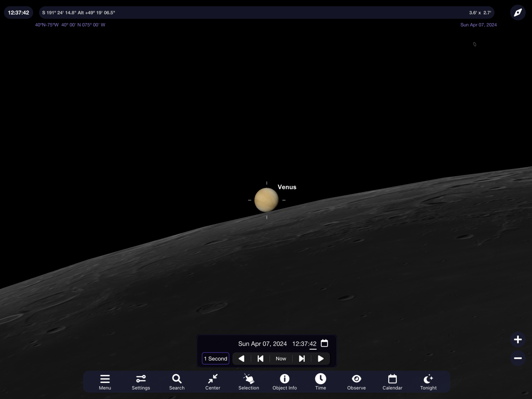Image resolution: width=532 pixels, height=399 pixels.
Task: Open date picker calendar icon in time panel
Action: pos(325,343)
